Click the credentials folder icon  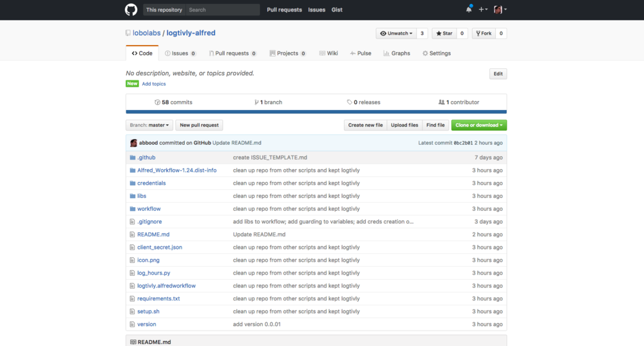[x=132, y=183]
